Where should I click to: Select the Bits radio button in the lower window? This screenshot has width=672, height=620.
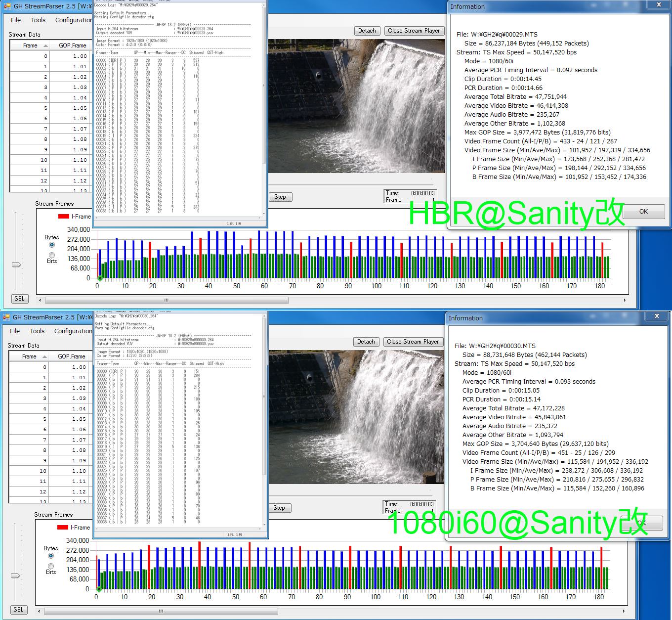(51, 566)
